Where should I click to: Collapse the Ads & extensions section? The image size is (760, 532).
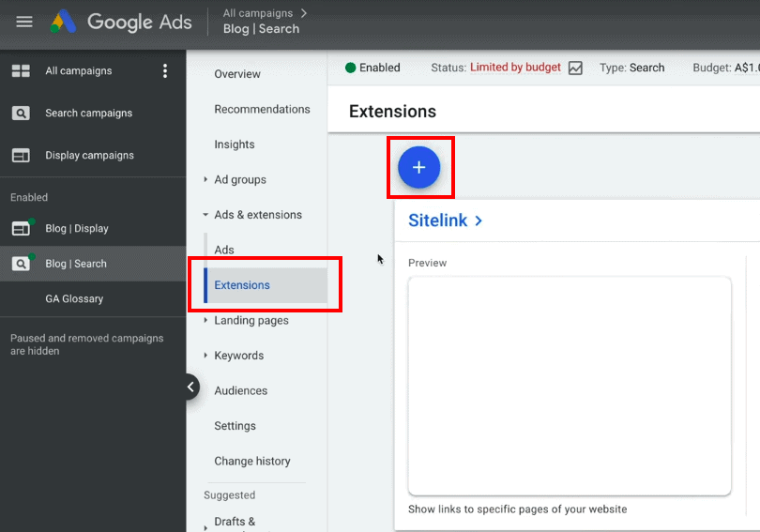coord(205,215)
